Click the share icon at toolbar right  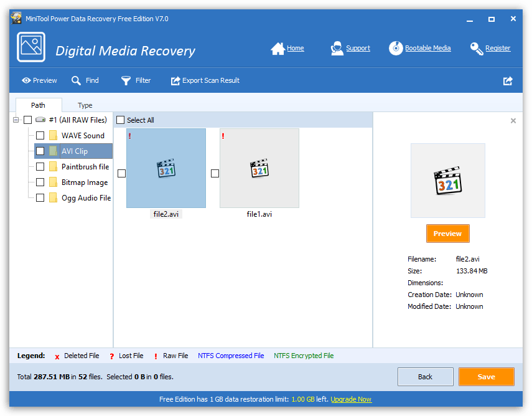pos(508,81)
